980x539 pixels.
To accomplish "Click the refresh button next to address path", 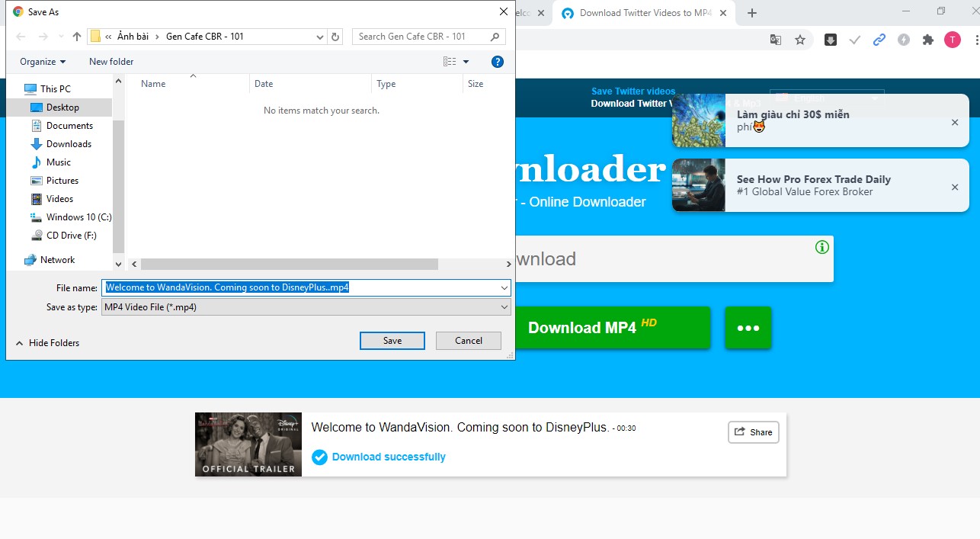I will point(336,37).
